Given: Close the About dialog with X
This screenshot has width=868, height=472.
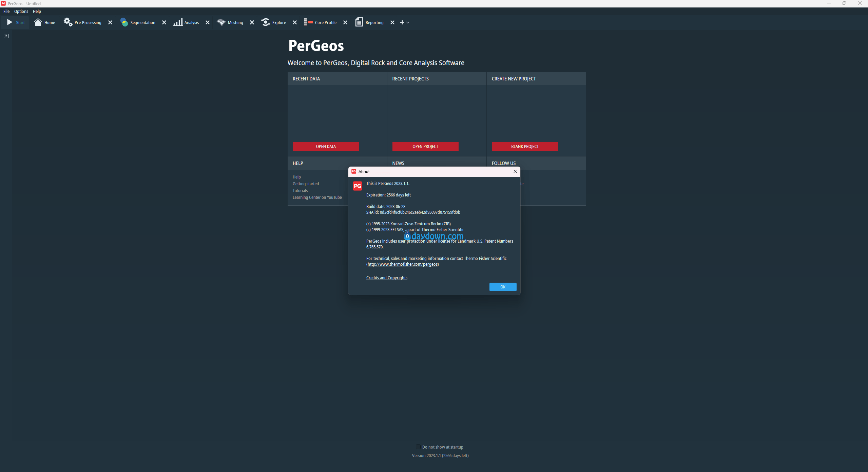Looking at the screenshot, I should coord(515,171).
